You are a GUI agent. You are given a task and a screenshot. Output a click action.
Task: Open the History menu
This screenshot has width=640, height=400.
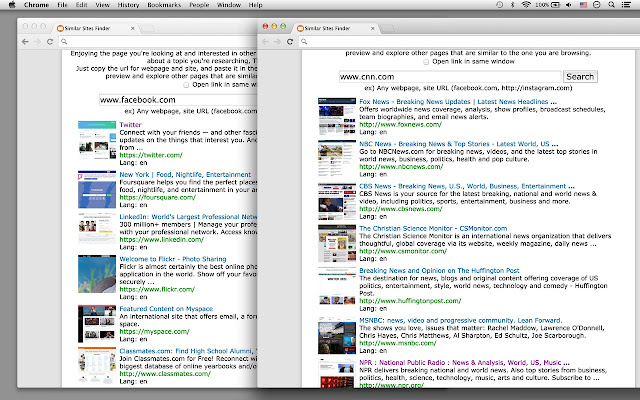coord(129,5)
